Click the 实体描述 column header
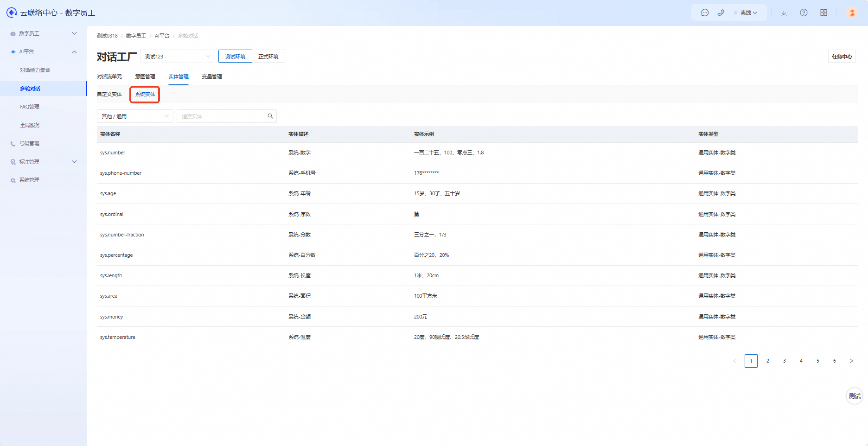This screenshot has width=868, height=446. click(x=299, y=134)
